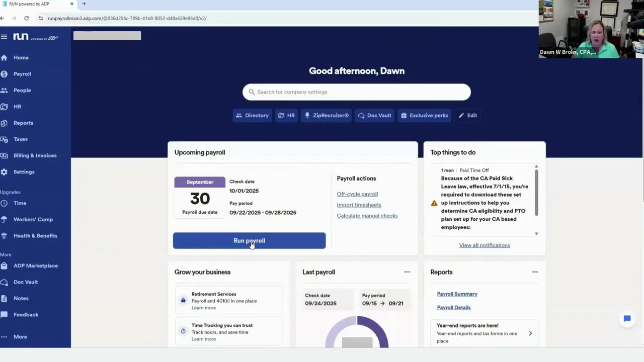Click the webcam video thumbnail
Screen dimensions: 644x362
[591, 29]
